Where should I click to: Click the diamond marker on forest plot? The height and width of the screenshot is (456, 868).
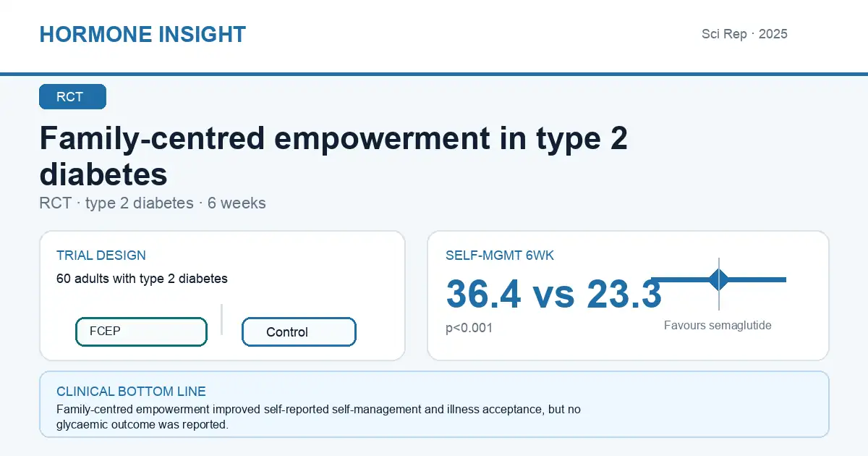pyautogui.click(x=719, y=279)
